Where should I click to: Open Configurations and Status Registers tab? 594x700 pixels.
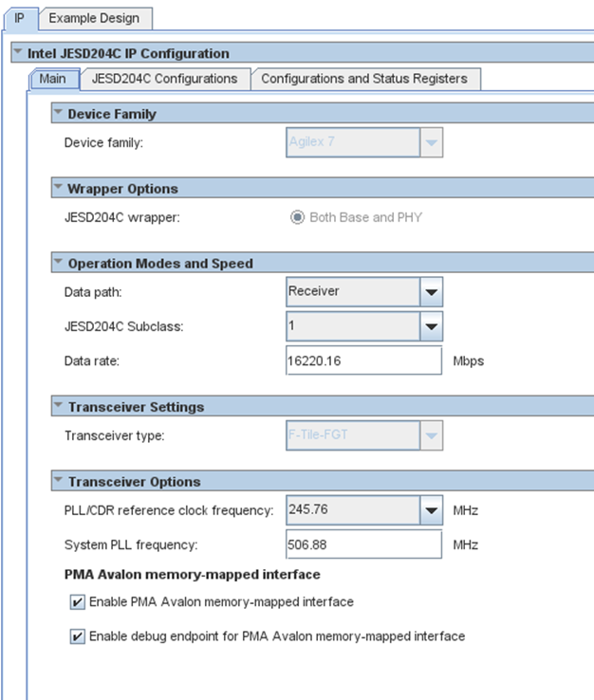pyautogui.click(x=364, y=79)
